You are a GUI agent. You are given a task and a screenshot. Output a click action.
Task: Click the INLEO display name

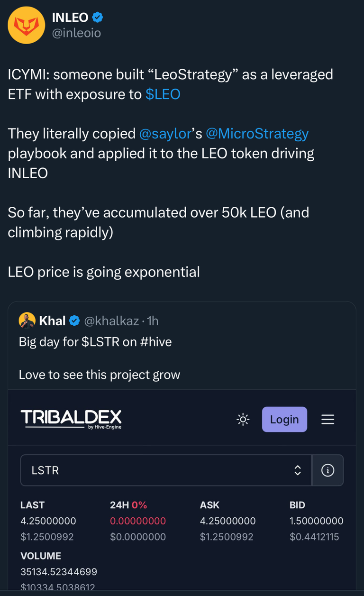(x=70, y=18)
